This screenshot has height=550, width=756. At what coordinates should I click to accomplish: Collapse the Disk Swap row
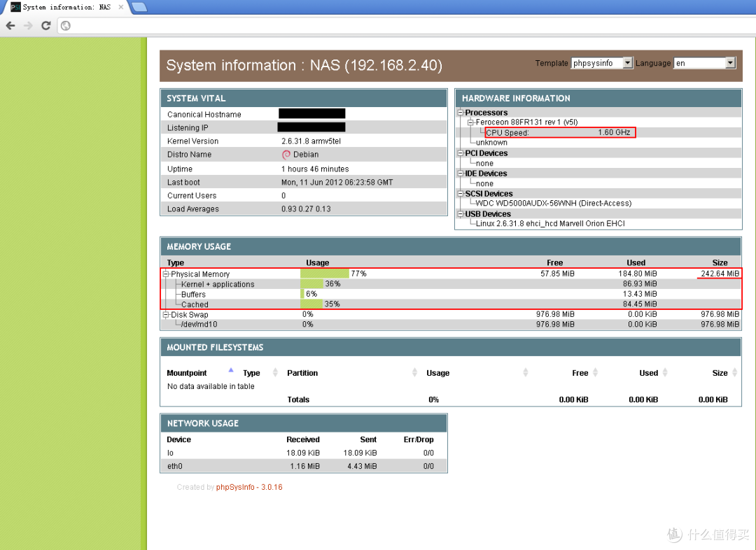point(167,315)
